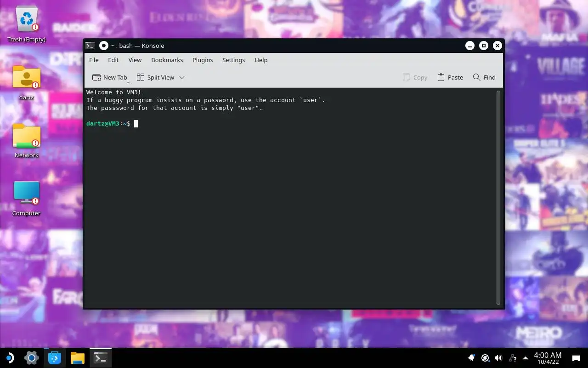Click the pin-on-all-desktops circle button in title bar

pyautogui.click(x=104, y=46)
